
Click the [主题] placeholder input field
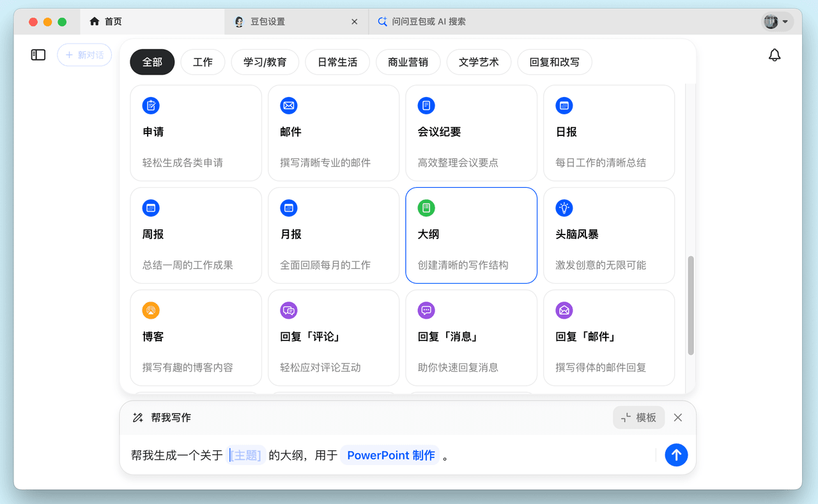coord(246,455)
